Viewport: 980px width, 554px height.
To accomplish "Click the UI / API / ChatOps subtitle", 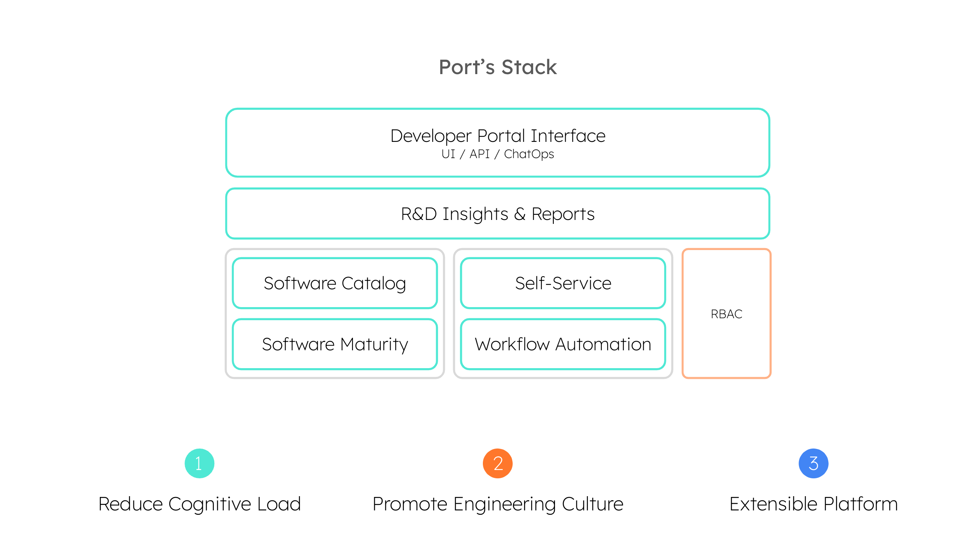I will click(x=498, y=154).
